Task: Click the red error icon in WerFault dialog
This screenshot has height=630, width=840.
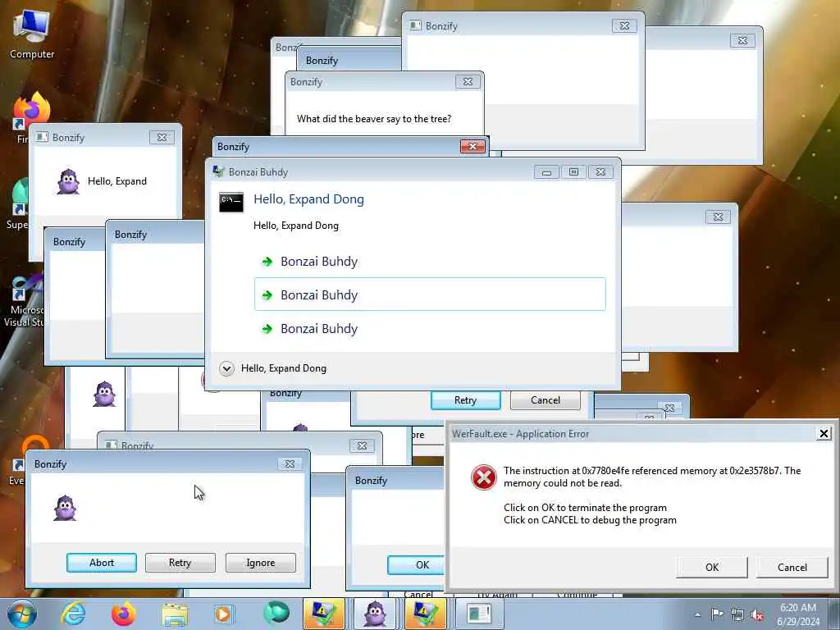Action: (484, 477)
